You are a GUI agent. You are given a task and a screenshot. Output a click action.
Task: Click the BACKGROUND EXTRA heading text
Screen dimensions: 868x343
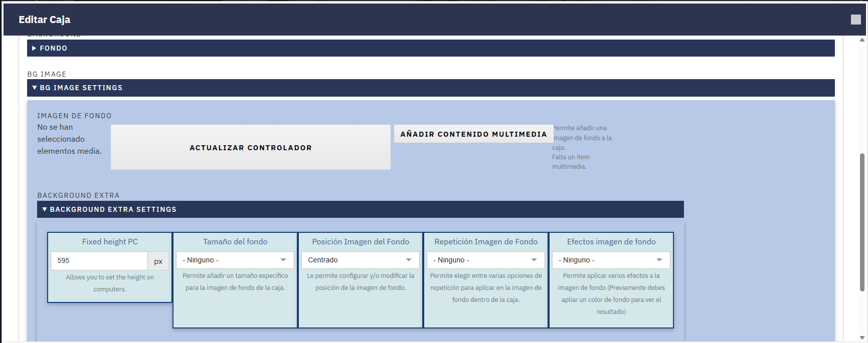(x=78, y=195)
